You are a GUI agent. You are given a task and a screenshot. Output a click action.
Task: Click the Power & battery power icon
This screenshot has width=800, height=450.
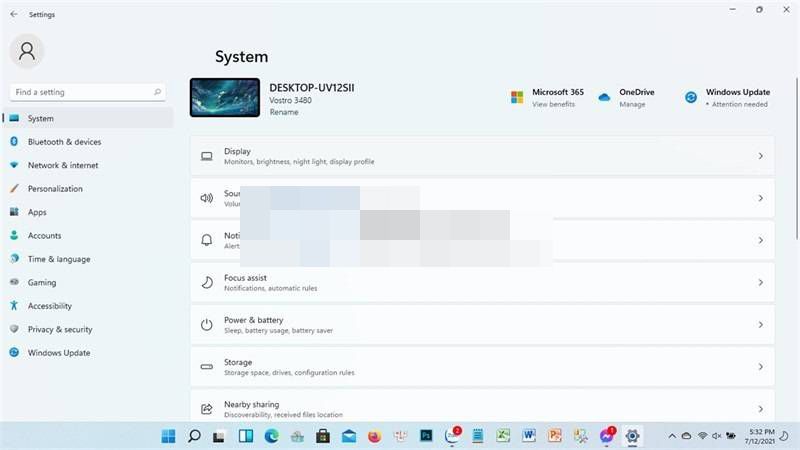point(207,324)
